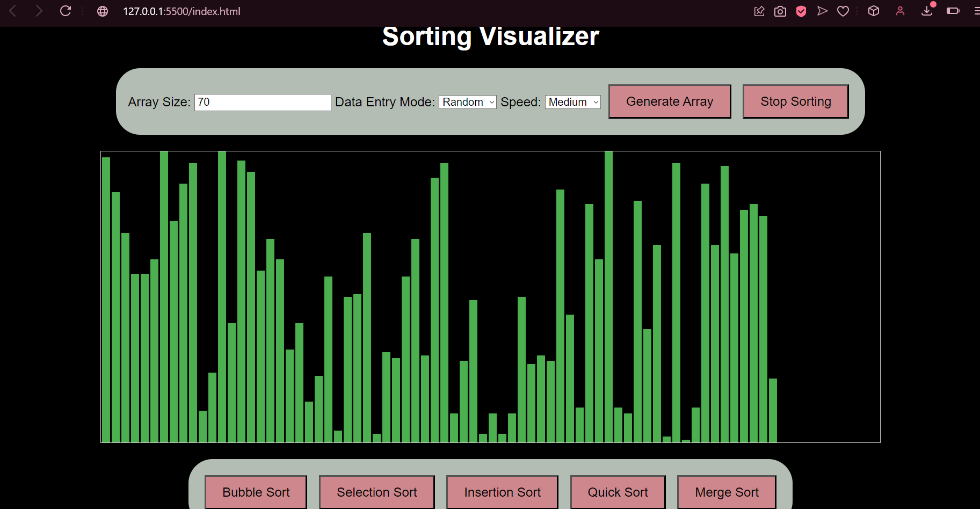Expand the Speed dropdown set to Medium
The width and height of the screenshot is (980, 509).
(572, 102)
